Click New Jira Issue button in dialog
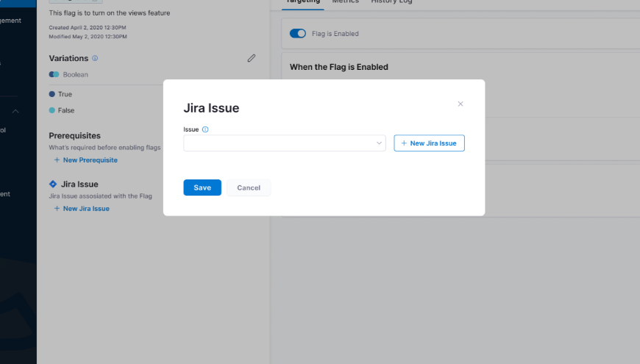The width and height of the screenshot is (640, 364). coord(429,143)
